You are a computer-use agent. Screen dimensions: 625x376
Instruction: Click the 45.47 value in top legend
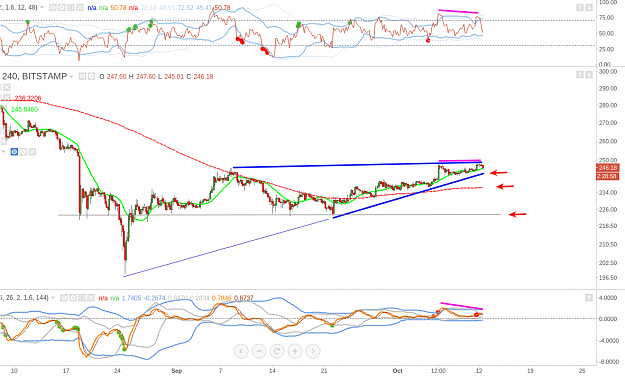[x=204, y=8]
